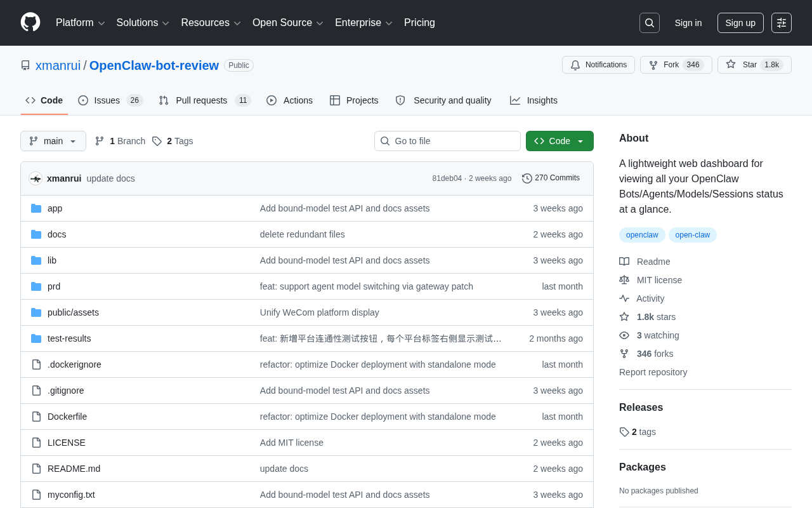Open 'Add MIT license' commit message

click(292, 443)
